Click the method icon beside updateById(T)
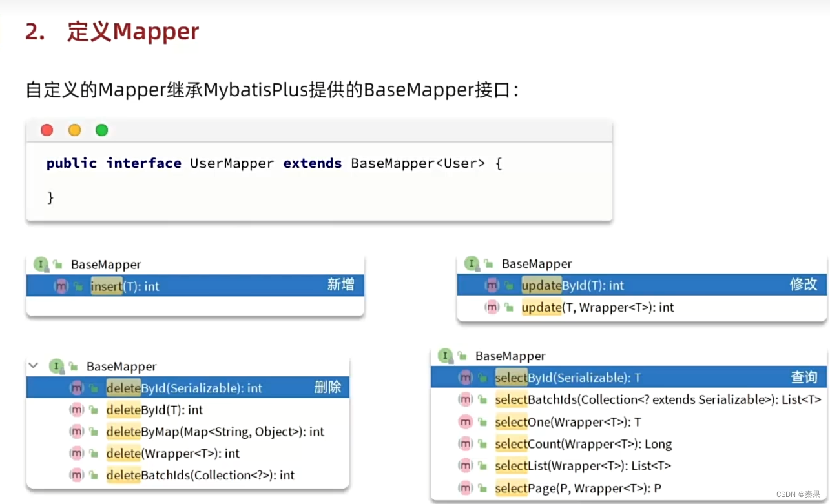The height and width of the screenshot is (504, 830). pyautogui.click(x=492, y=285)
